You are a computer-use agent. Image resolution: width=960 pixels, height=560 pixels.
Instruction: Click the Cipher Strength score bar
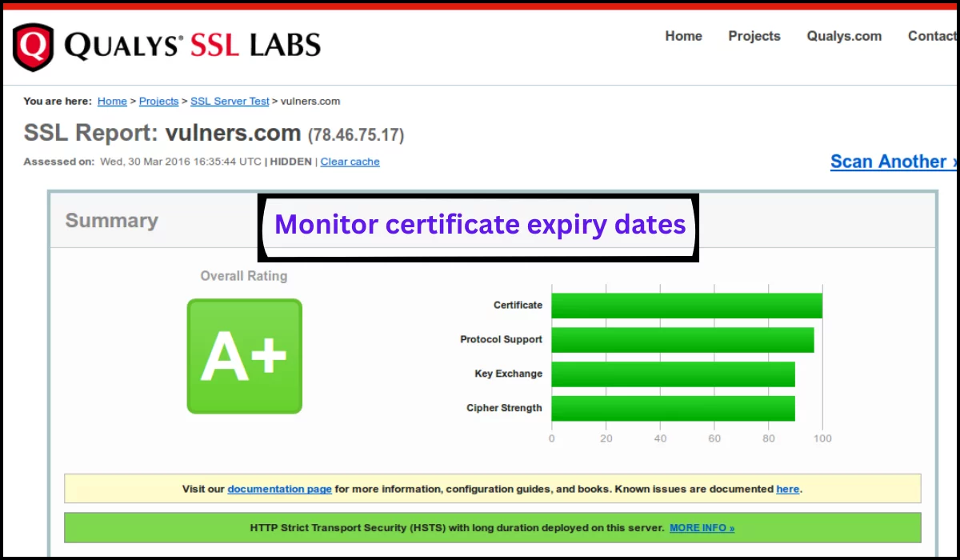673,408
